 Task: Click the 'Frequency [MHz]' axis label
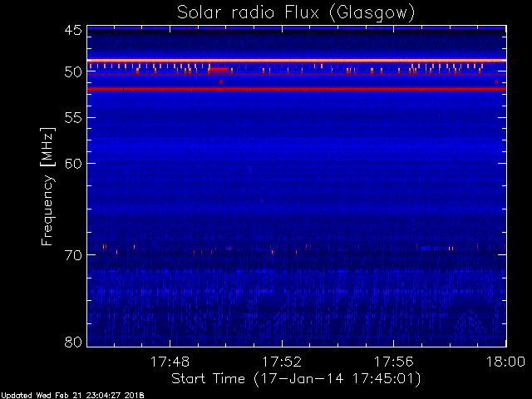(47, 186)
